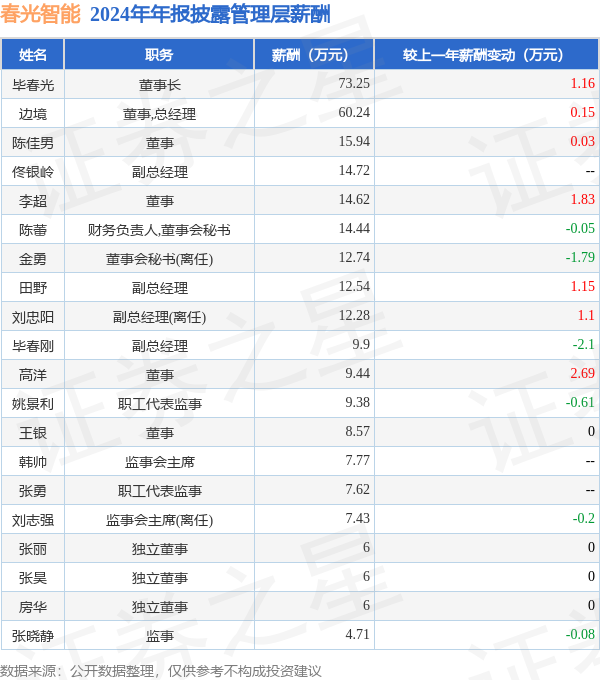Screen dimensions: 600x680
Task: Click salary value 12.28
Action: coord(354,316)
